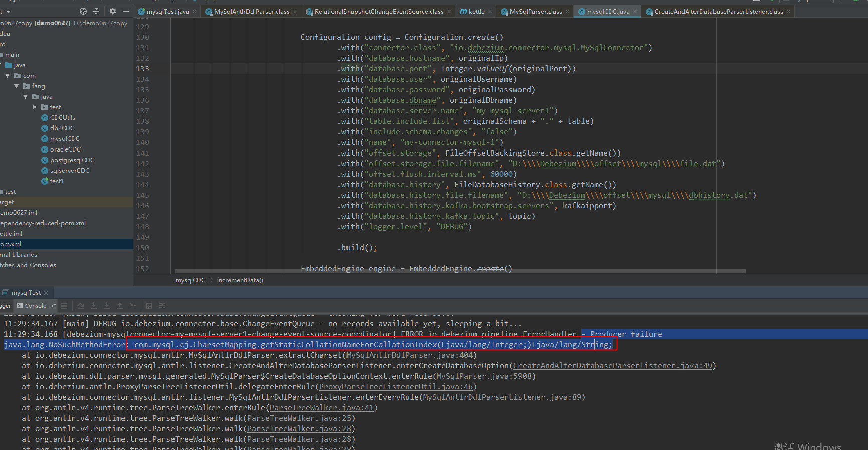
Task: Click line number 133 in gutter
Action: pos(143,69)
